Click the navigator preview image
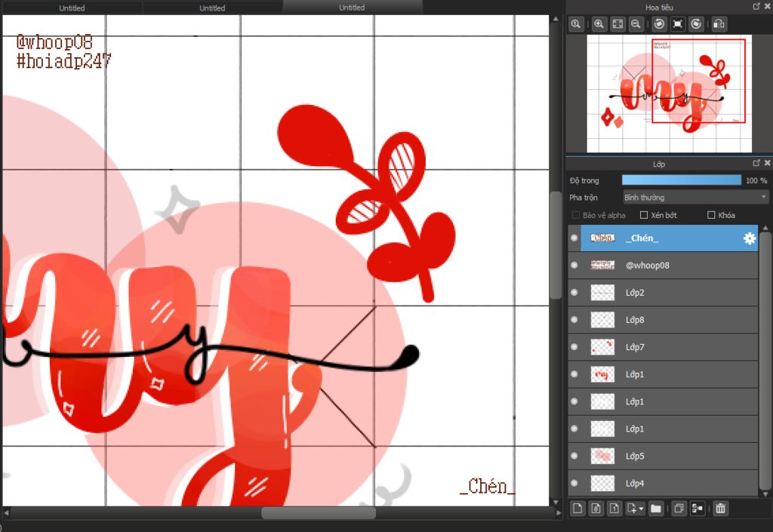This screenshot has width=773, height=532. click(x=669, y=93)
